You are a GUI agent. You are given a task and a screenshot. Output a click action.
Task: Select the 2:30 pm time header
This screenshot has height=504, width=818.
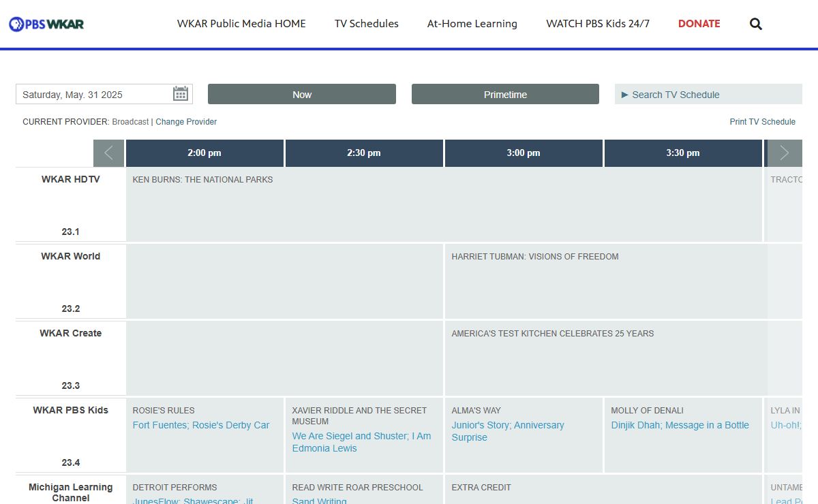pyautogui.click(x=364, y=153)
